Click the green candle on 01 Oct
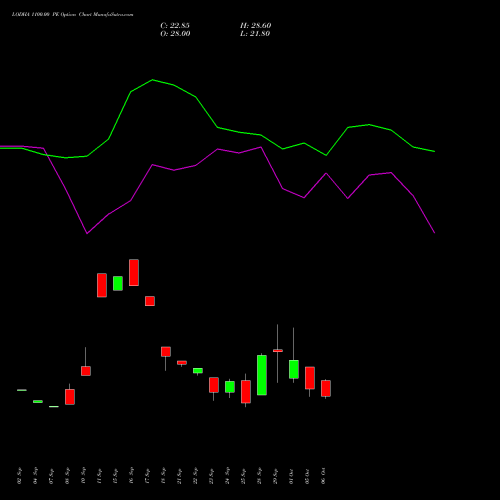Screen dimensions: 500x500 294,369
